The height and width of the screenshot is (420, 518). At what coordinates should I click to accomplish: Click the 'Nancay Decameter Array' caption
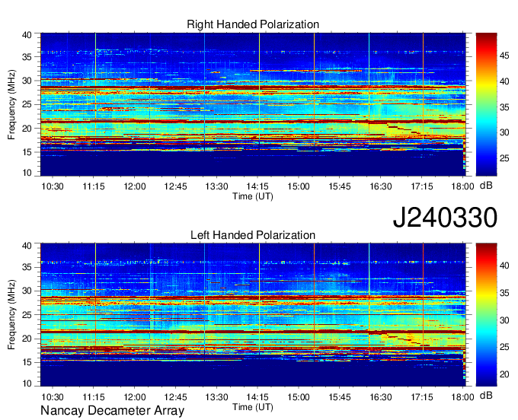click(112, 411)
